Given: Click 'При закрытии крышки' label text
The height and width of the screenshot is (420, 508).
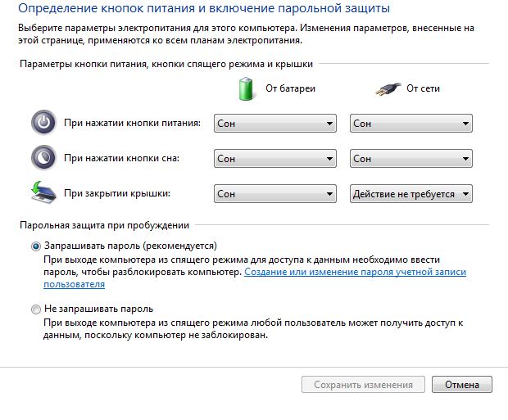Looking at the screenshot, I should pyautogui.click(x=122, y=194).
